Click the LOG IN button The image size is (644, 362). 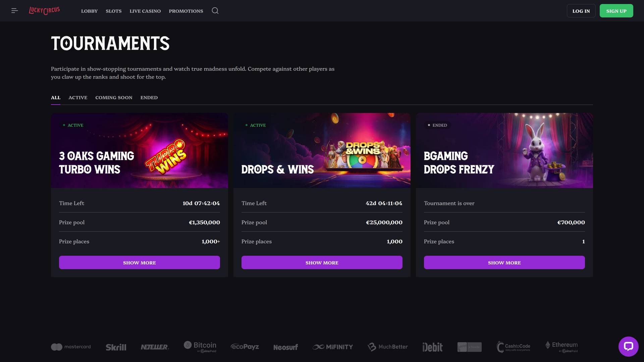tap(581, 10)
